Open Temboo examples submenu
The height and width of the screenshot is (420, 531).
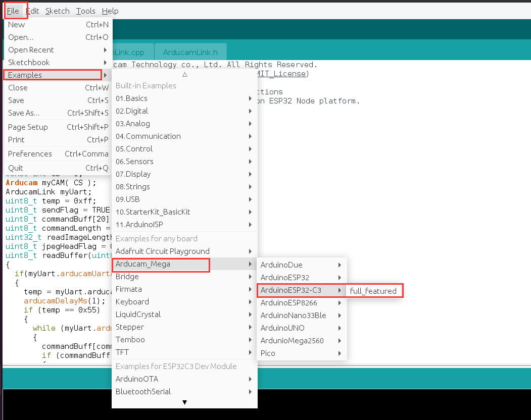pyautogui.click(x=184, y=339)
